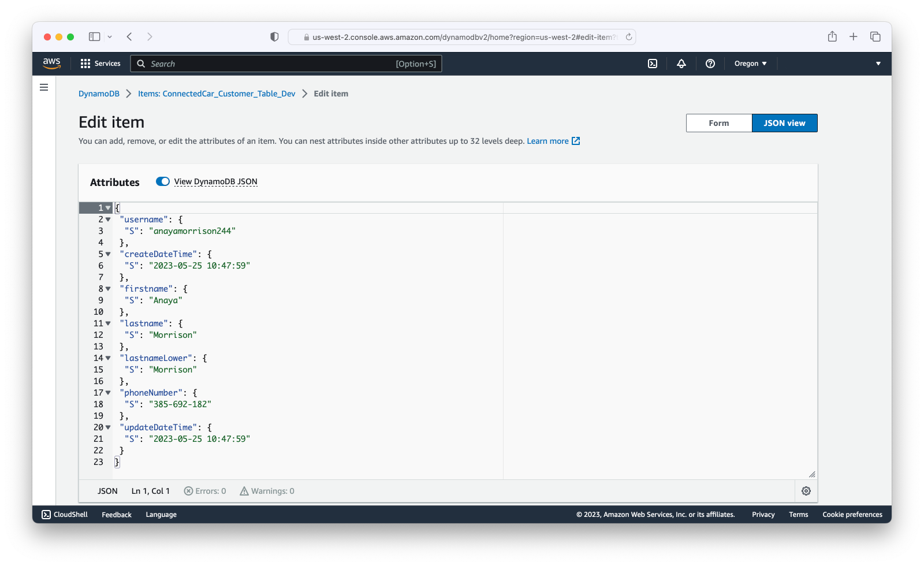The height and width of the screenshot is (566, 924).
Task: Click the Feedback footer link
Action: 117,515
